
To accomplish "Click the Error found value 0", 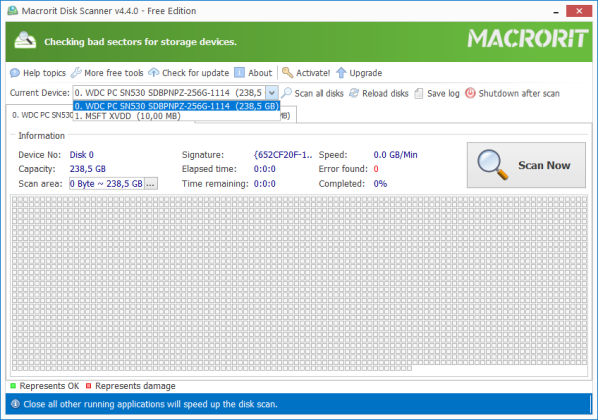I will coord(376,169).
